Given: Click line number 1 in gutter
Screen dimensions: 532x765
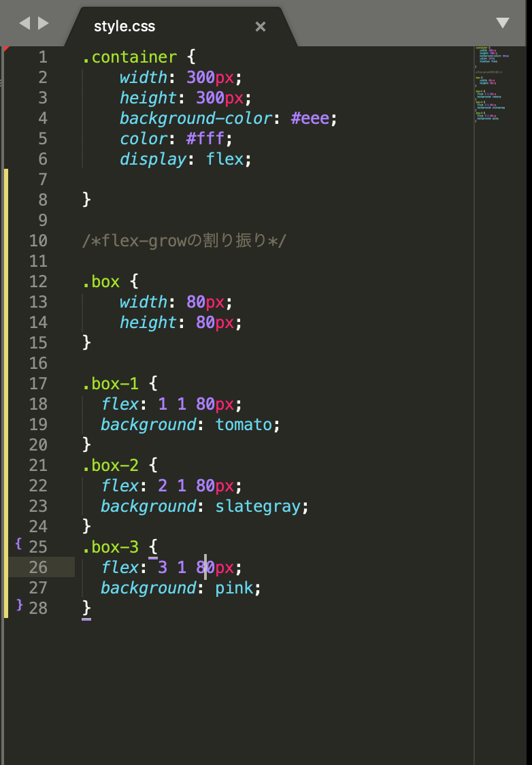Looking at the screenshot, I should 43,57.
